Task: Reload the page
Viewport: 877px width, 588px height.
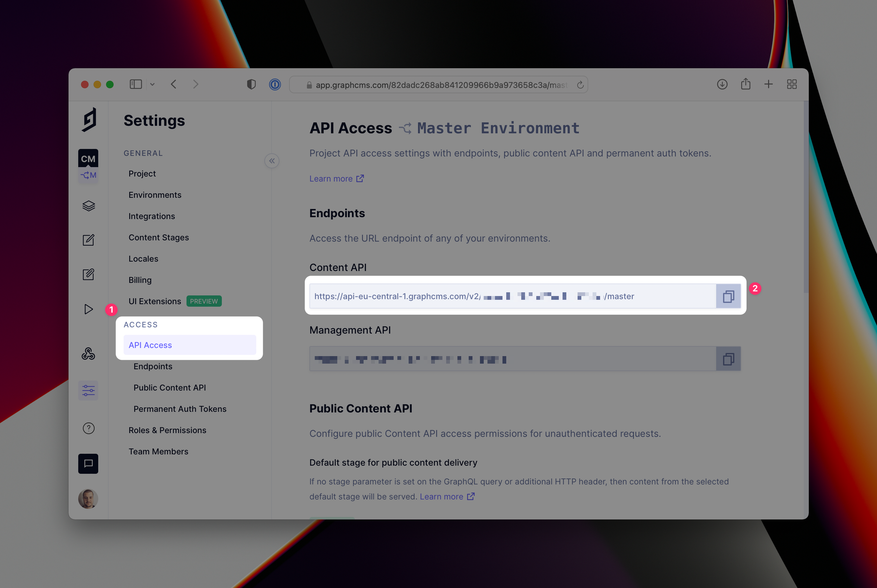Action: 580,85
